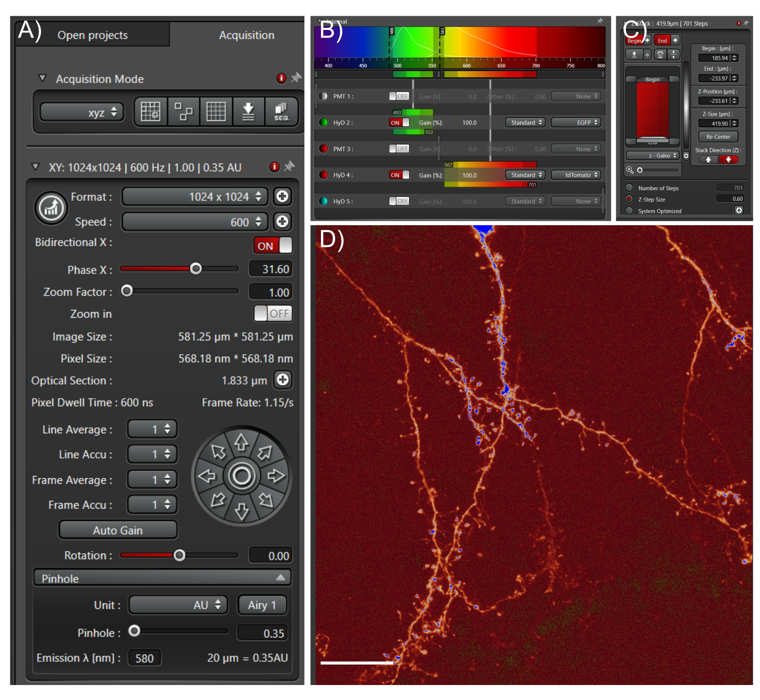
Task: Switch to the Acquisition tab
Action: pyautogui.click(x=246, y=35)
